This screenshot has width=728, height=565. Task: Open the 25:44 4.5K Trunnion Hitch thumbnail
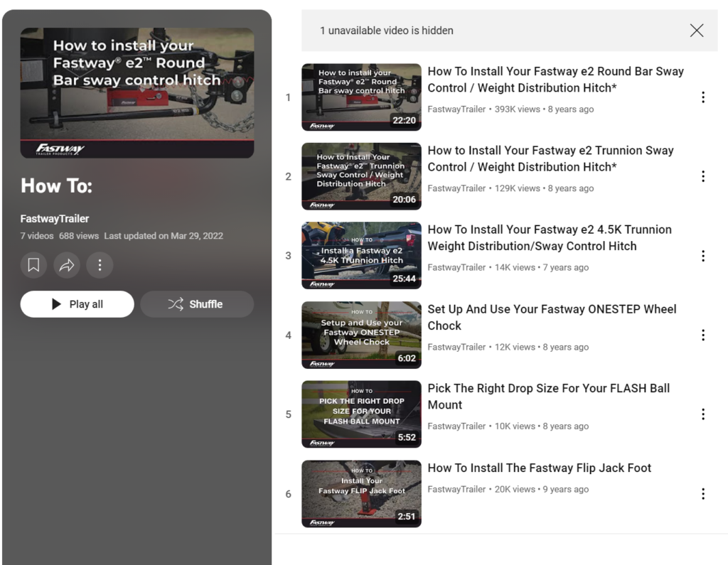pyautogui.click(x=361, y=256)
